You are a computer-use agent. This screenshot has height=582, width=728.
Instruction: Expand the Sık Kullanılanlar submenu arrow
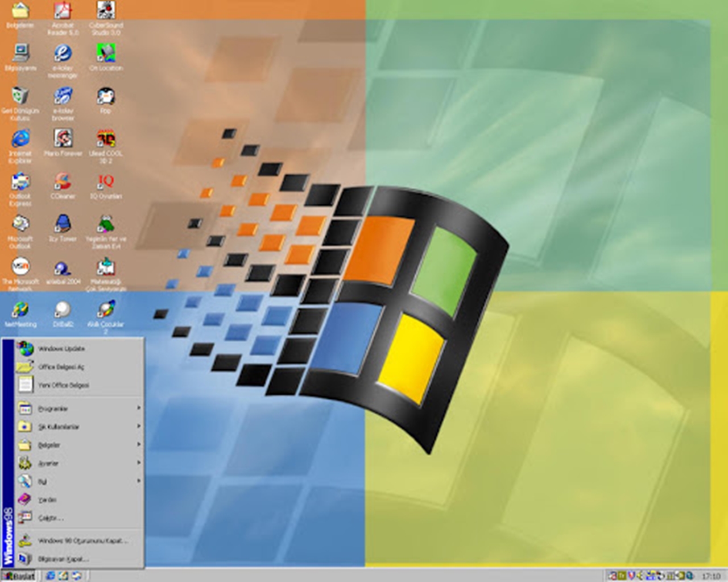[138, 426]
